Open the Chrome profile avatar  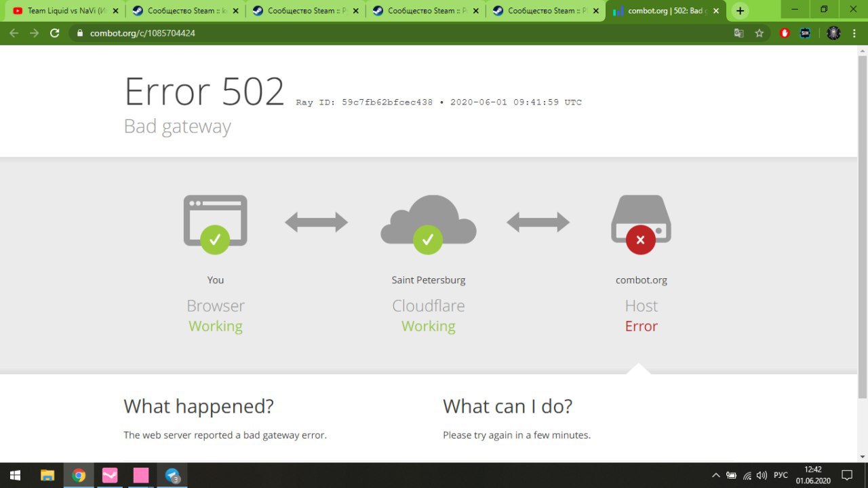click(833, 33)
